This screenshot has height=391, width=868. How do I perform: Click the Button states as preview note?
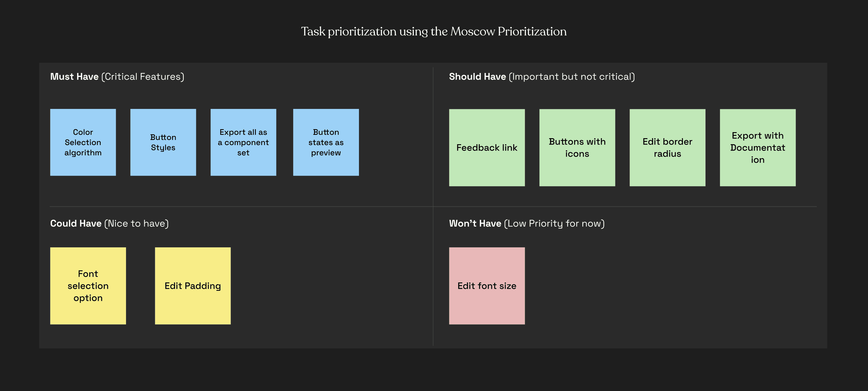(x=326, y=142)
